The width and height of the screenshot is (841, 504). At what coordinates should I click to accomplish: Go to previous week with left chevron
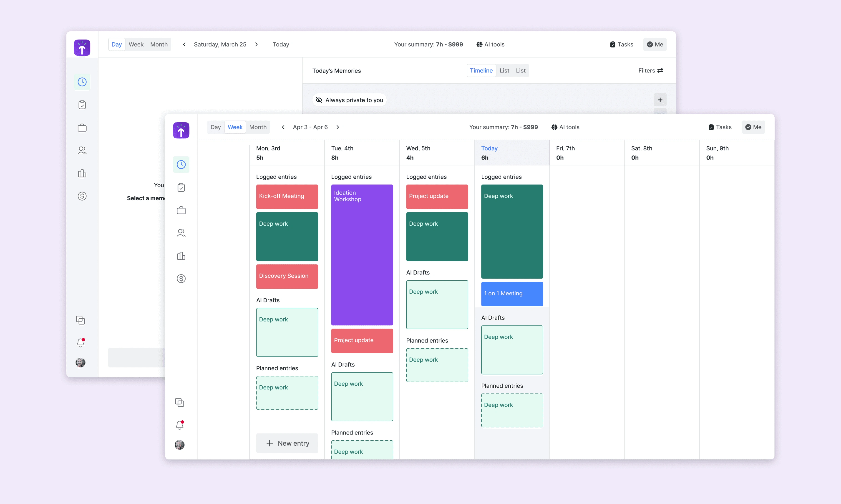pyautogui.click(x=283, y=127)
